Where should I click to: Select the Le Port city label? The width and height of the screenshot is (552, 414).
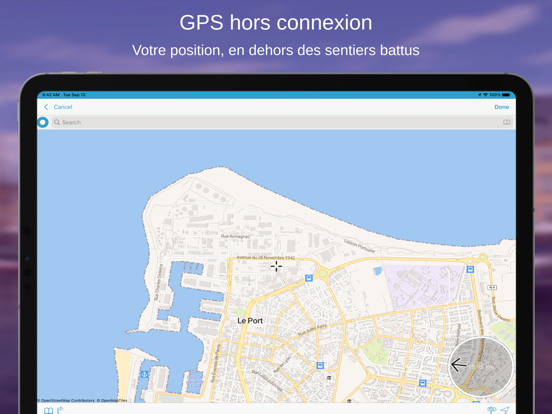pyautogui.click(x=250, y=321)
